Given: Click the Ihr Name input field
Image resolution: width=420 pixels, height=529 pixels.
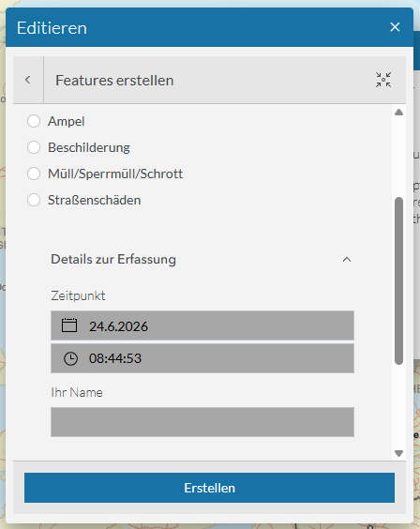Looking at the screenshot, I should pyautogui.click(x=202, y=422).
